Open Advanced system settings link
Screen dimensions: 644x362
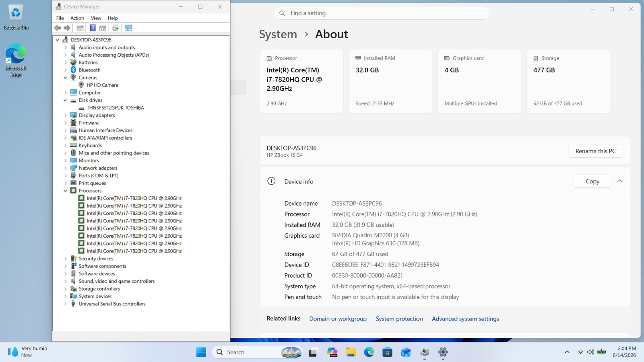coord(465,319)
